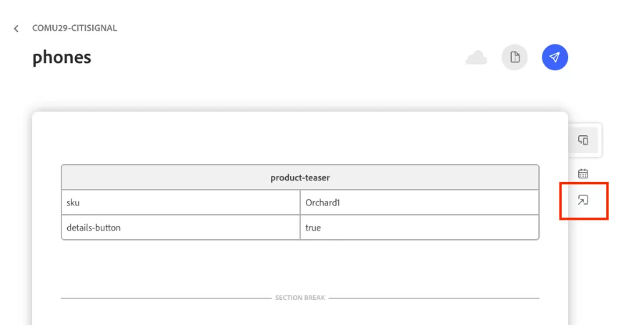Click the open-in-library arrow icon
The width and height of the screenshot is (644, 325).
(x=583, y=200)
